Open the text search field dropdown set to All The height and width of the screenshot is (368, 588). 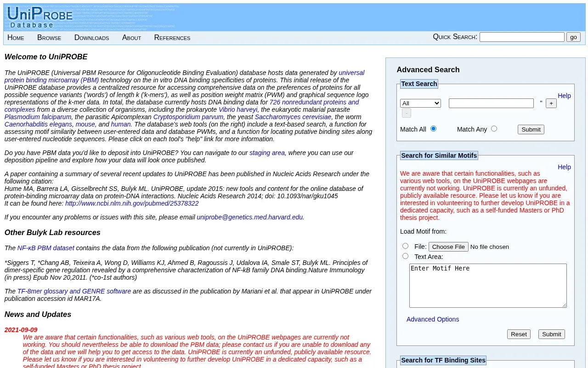pyautogui.click(x=420, y=103)
